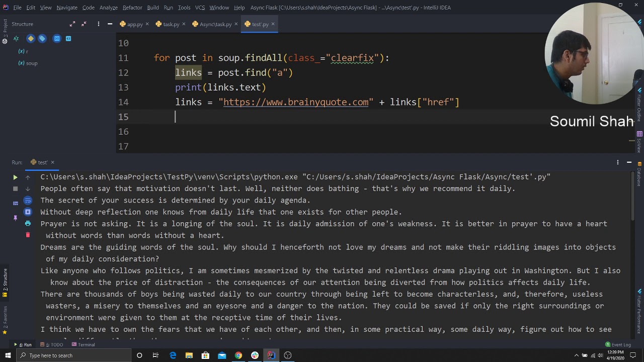
Task: Stop the running process in the Run panel
Action: tap(15, 189)
